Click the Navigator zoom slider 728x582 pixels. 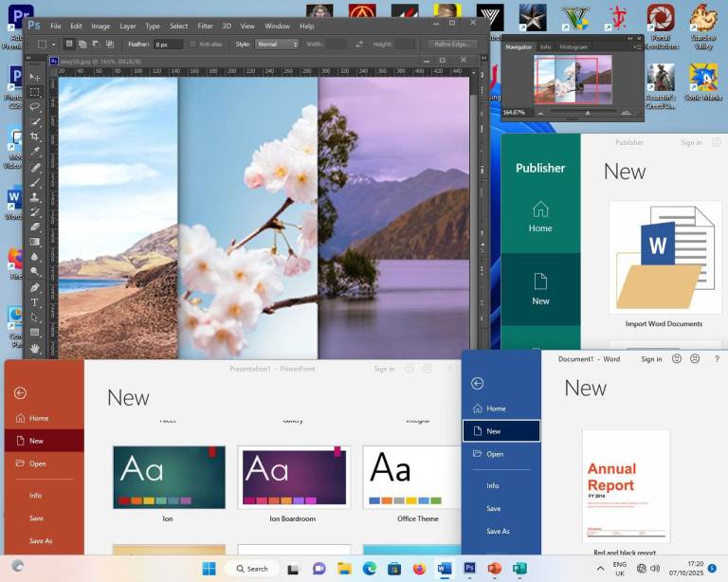click(588, 112)
